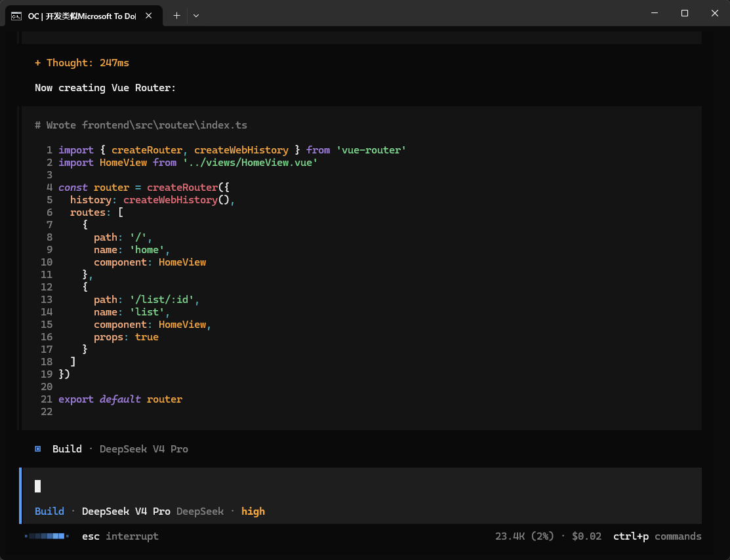Click the path: '/' line
The width and height of the screenshot is (730, 560).
123,237
